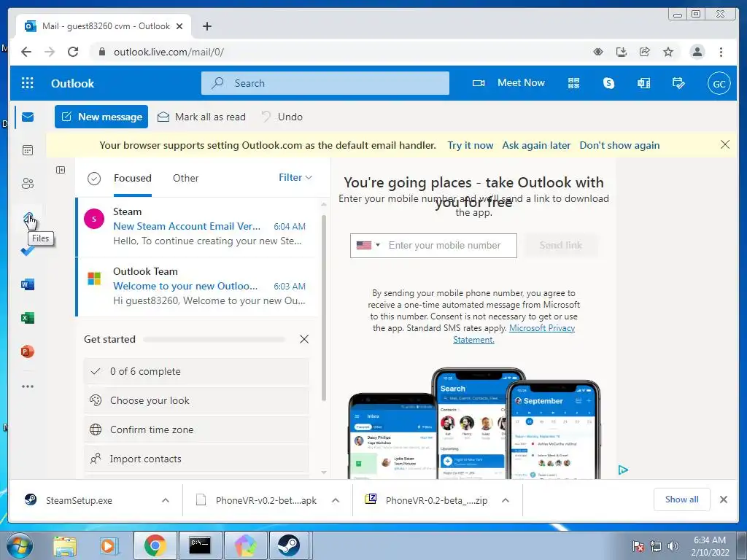This screenshot has height=560, width=747.
Task: Click Enter your mobile number field
Action: [449, 246]
